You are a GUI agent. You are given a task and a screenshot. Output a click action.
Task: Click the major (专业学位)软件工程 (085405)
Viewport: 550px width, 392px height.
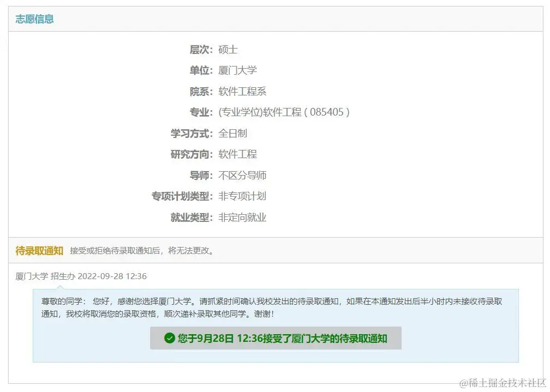tap(284, 112)
